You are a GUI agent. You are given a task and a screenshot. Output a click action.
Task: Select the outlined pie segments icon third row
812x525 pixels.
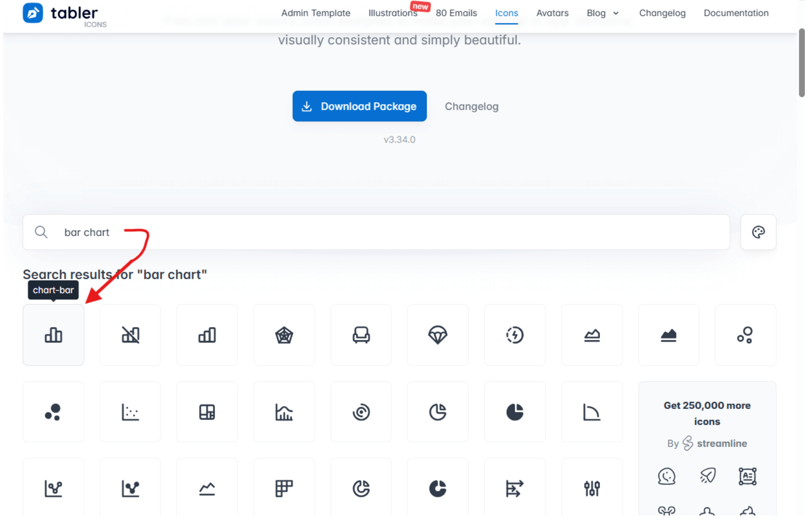361,488
